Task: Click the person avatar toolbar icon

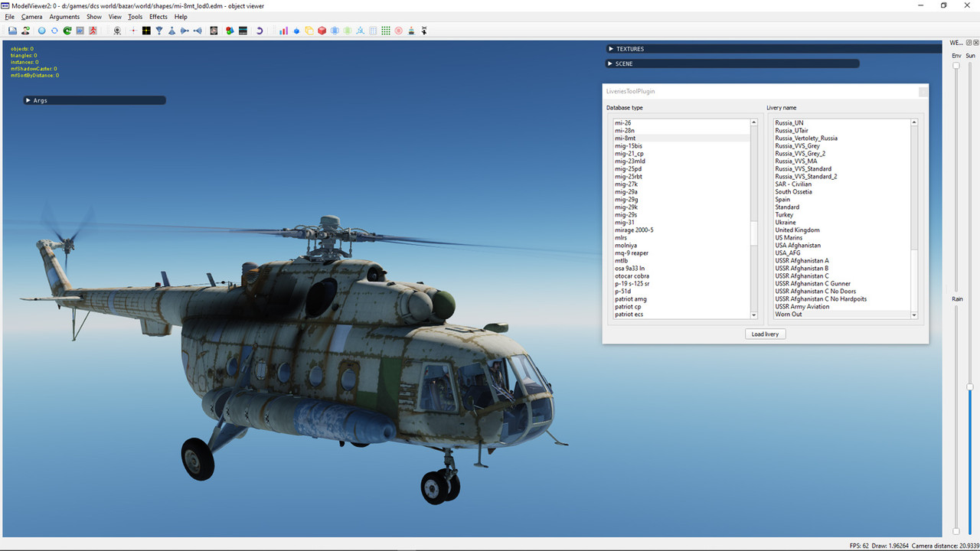Action: pos(25,31)
